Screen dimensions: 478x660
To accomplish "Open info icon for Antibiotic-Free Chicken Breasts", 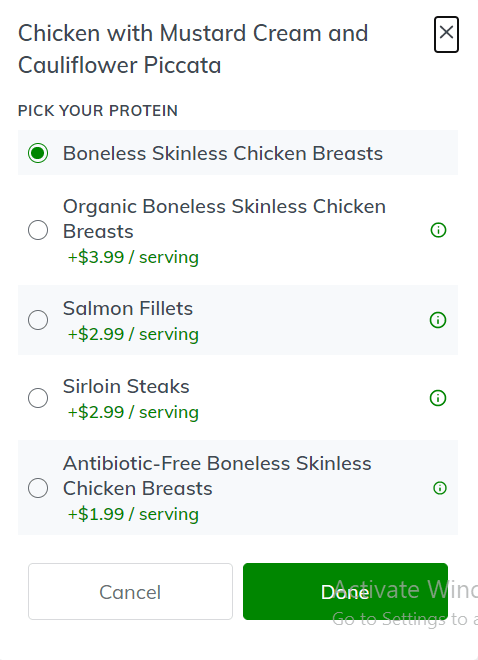I will tap(440, 488).
